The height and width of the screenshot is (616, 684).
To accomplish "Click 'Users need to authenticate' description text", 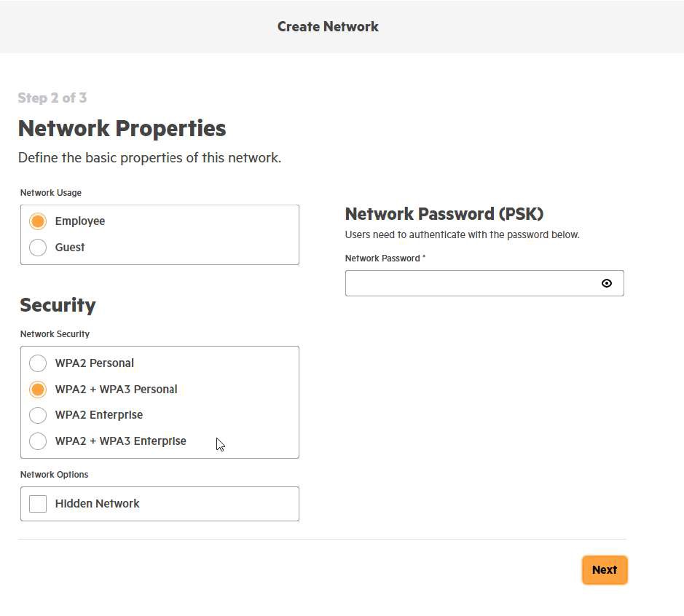I will coord(462,234).
